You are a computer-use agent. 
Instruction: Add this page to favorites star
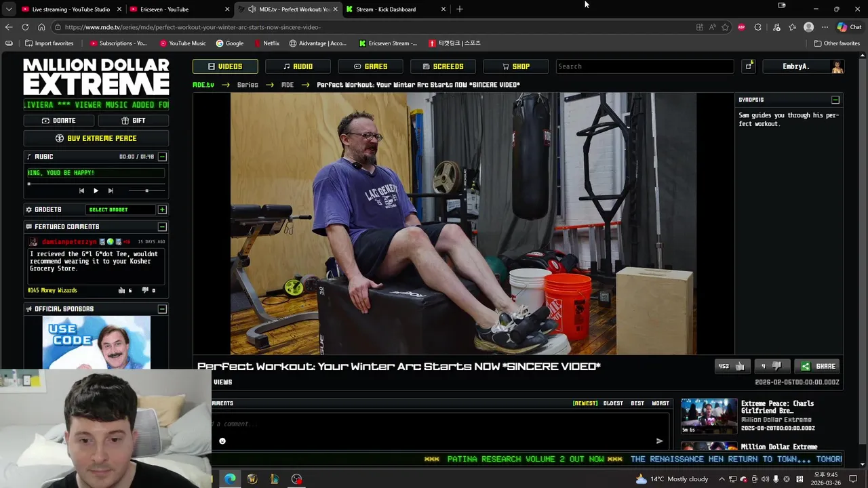[725, 27]
